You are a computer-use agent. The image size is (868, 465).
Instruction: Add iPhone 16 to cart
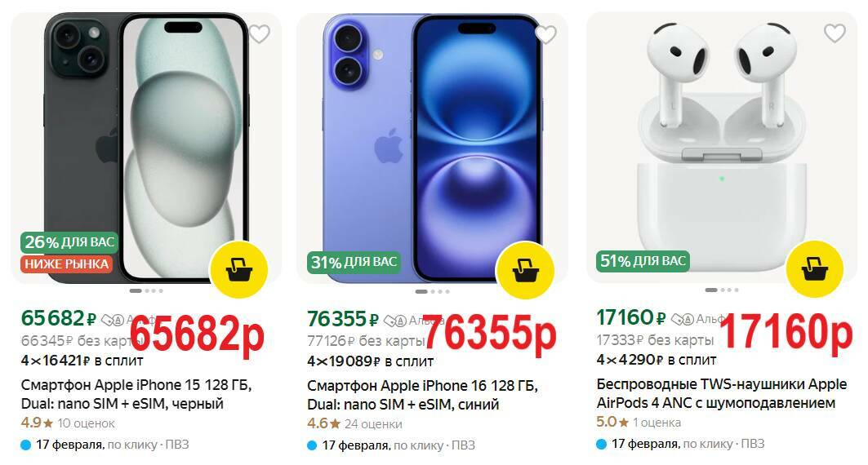pos(525,270)
